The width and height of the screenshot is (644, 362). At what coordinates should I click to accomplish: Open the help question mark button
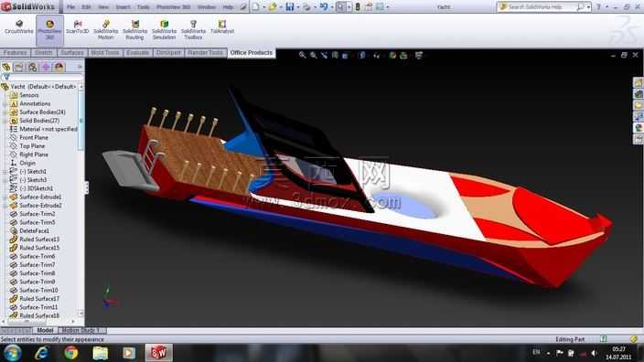pyautogui.click(x=598, y=7)
